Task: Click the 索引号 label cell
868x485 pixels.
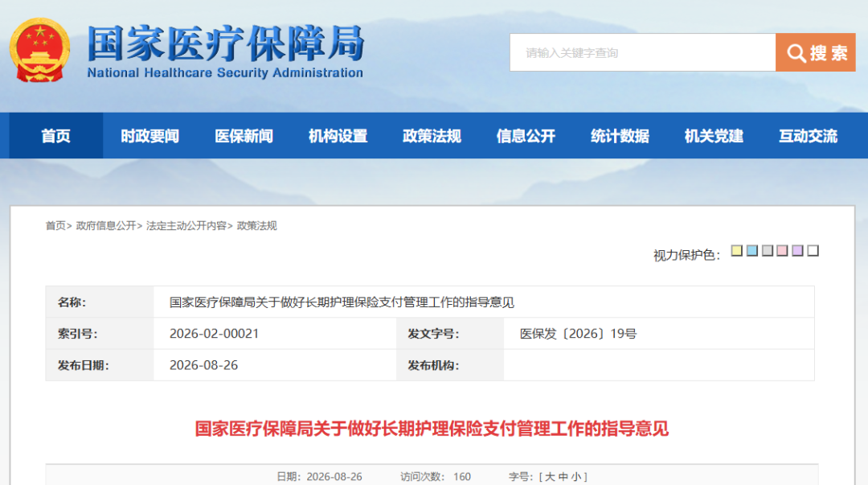Action: (x=100, y=334)
